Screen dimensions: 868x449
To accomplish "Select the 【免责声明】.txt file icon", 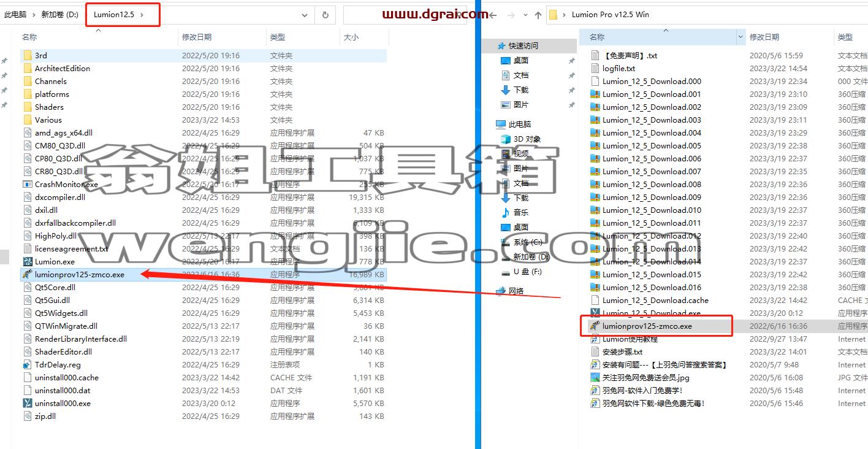I will tap(595, 55).
